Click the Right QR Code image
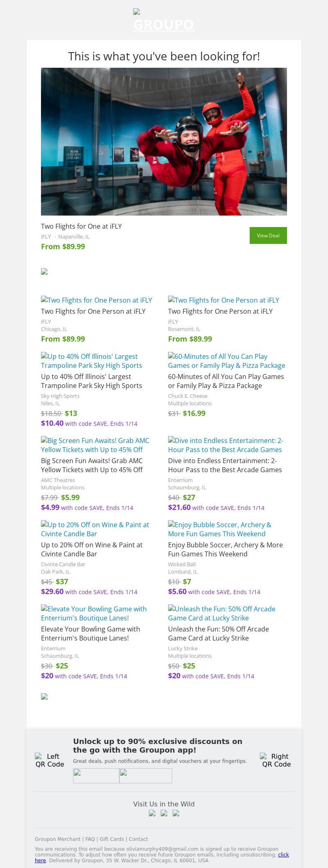328x868 pixels. point(276,760)
